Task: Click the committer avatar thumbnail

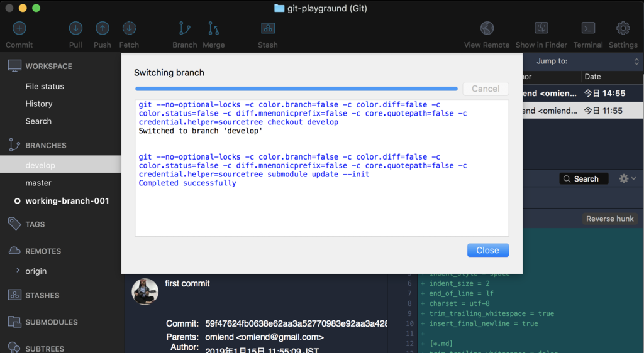Action: click(145, 291)
